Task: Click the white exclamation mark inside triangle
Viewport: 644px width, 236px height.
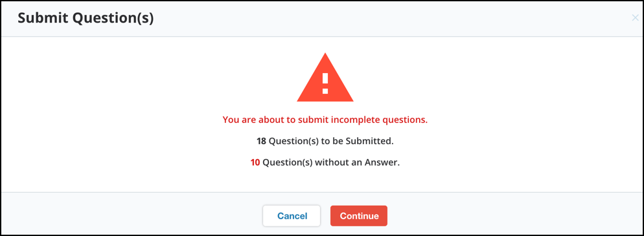Action: coord(325,83)
